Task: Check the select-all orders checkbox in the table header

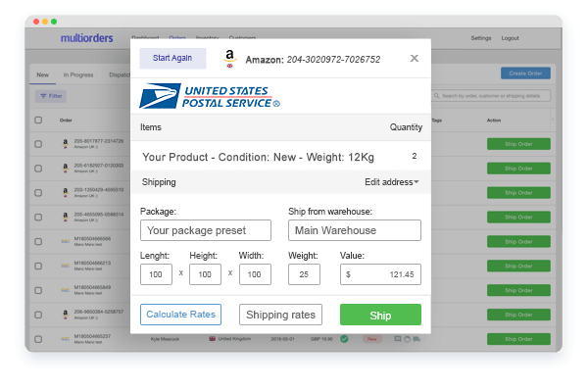Action: click(x=38, y=120)
